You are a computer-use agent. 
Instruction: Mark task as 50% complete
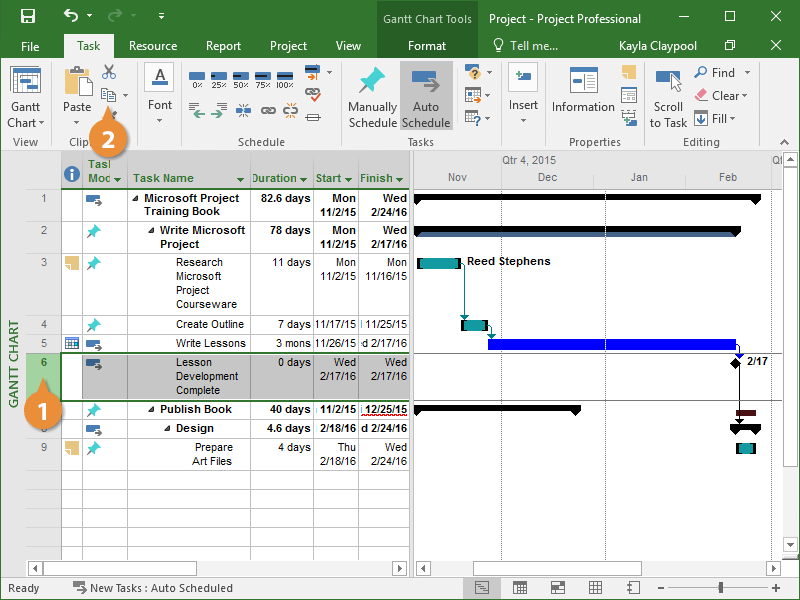241,79
